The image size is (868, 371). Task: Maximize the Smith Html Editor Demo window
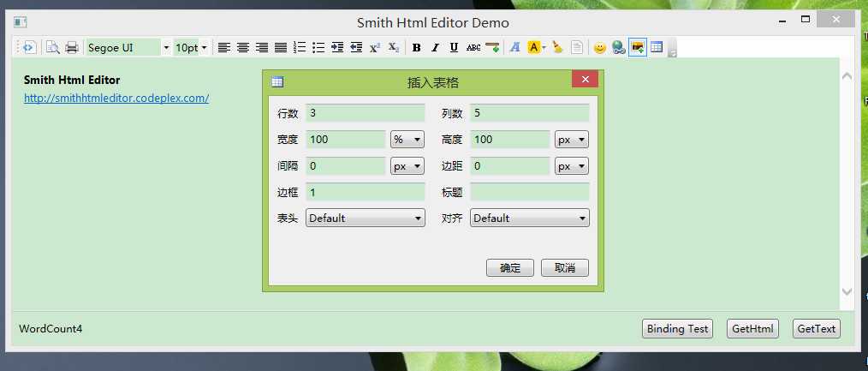806,20
